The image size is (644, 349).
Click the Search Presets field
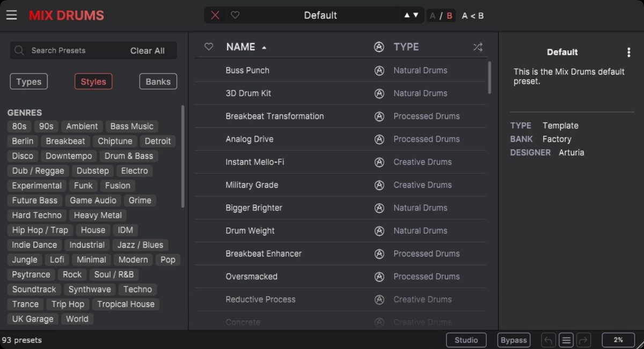pyautogui.click(x=69, y=50)
